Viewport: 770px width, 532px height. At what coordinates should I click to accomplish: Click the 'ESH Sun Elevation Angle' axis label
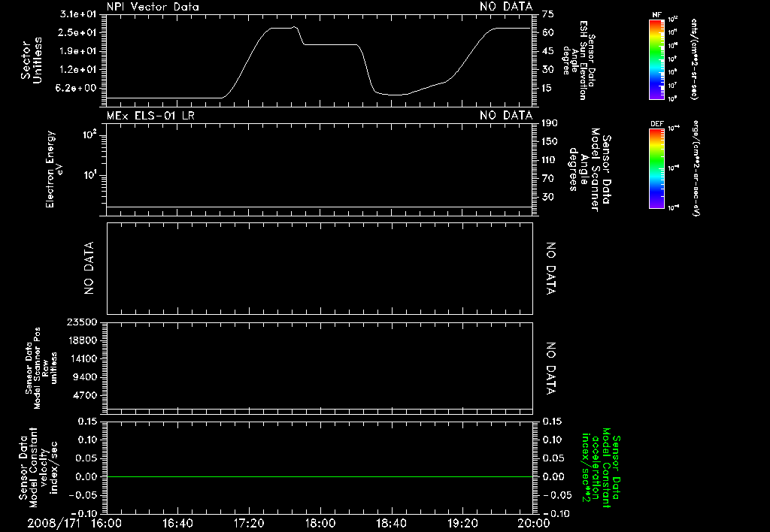[x=580, y=60]
